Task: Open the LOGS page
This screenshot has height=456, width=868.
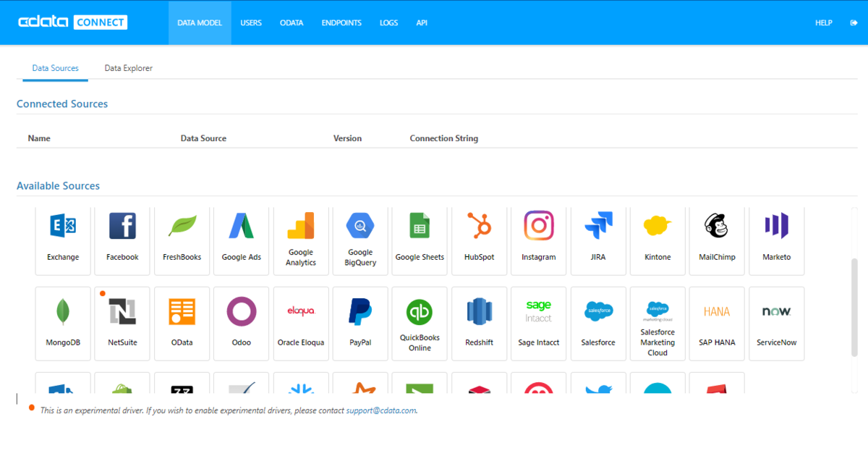Action: click(x=388, y=22)
